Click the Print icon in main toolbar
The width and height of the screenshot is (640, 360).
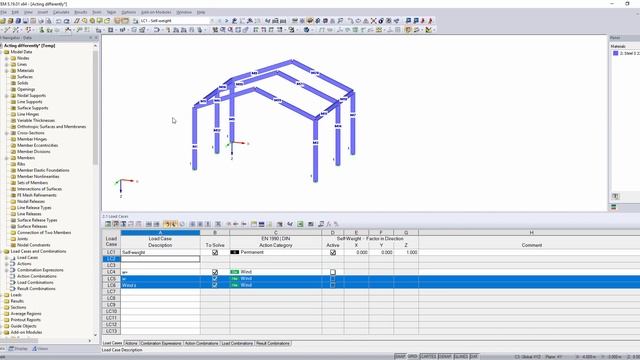[41, 20]
